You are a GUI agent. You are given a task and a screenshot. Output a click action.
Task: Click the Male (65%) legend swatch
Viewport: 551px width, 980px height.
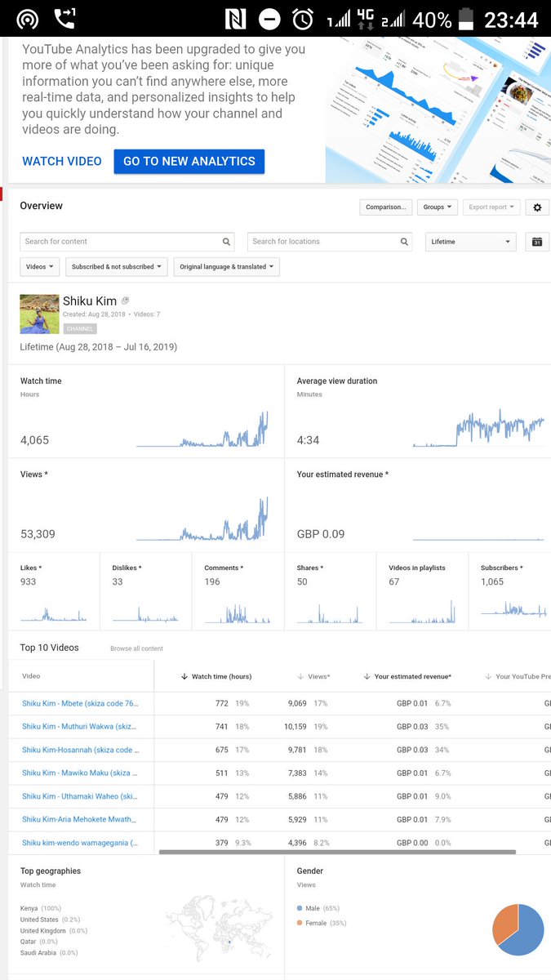(300, 908)
